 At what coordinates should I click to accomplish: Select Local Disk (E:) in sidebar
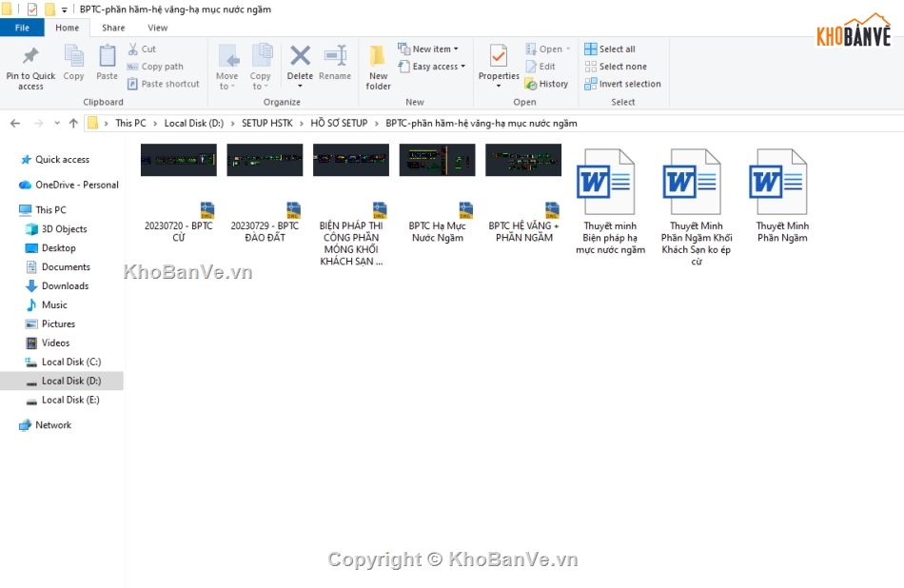(x=69, y=400)
